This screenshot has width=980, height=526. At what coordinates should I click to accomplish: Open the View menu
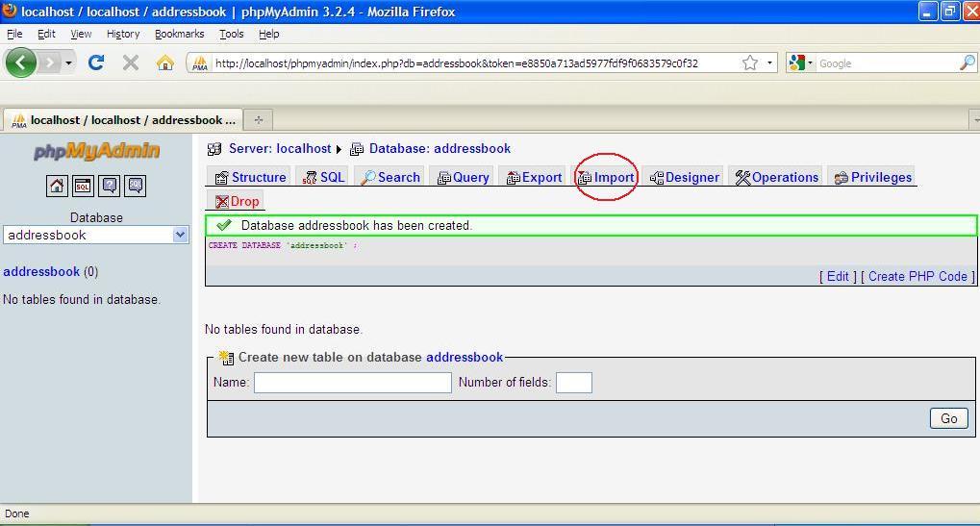click(x=81, y=34)
